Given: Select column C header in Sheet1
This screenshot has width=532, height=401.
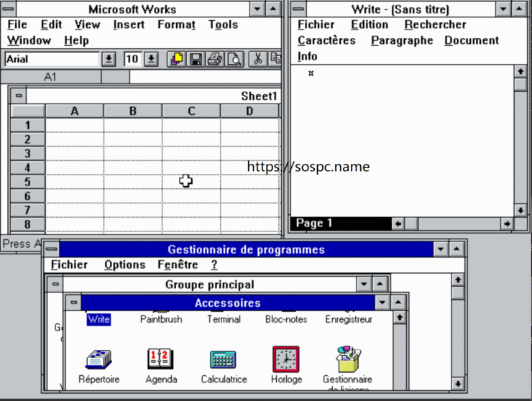Looking at the screenshot, I should pos(191,111).
